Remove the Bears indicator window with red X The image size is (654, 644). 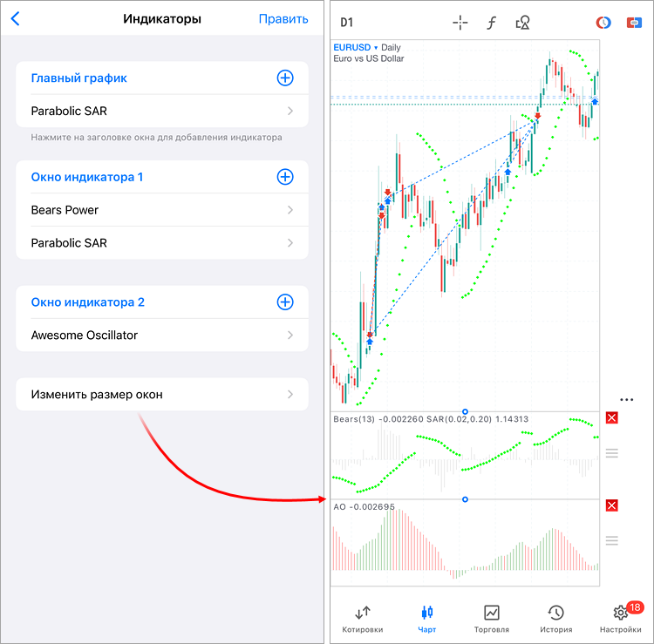[611, 417]
